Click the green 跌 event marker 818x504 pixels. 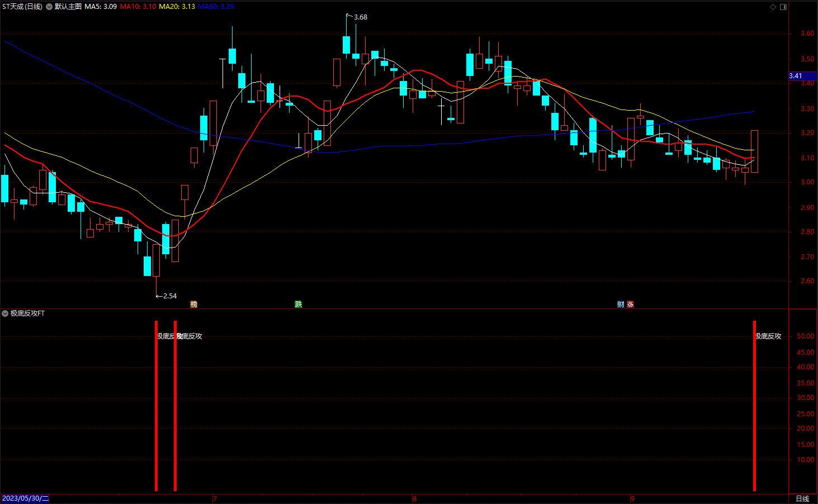tap(299, 305)
